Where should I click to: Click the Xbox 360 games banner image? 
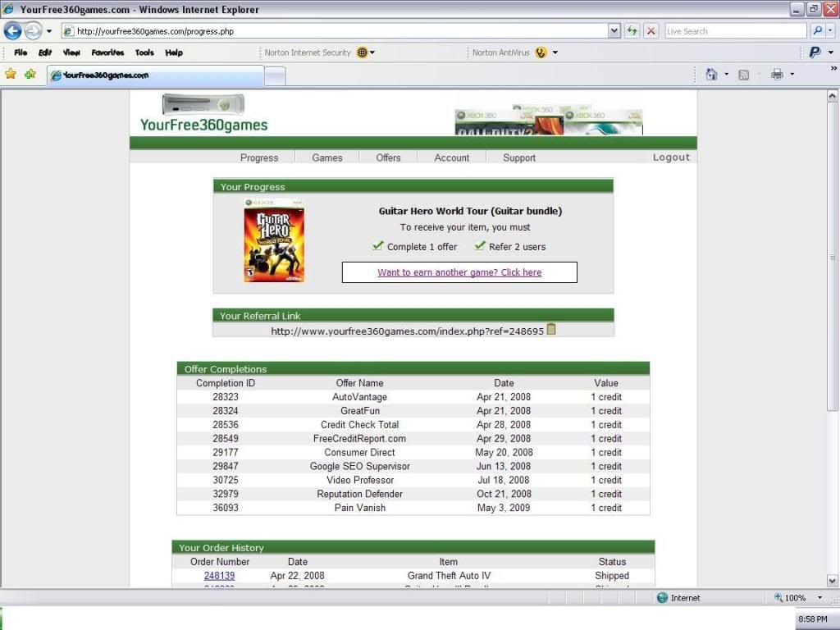tap(549, 120)
